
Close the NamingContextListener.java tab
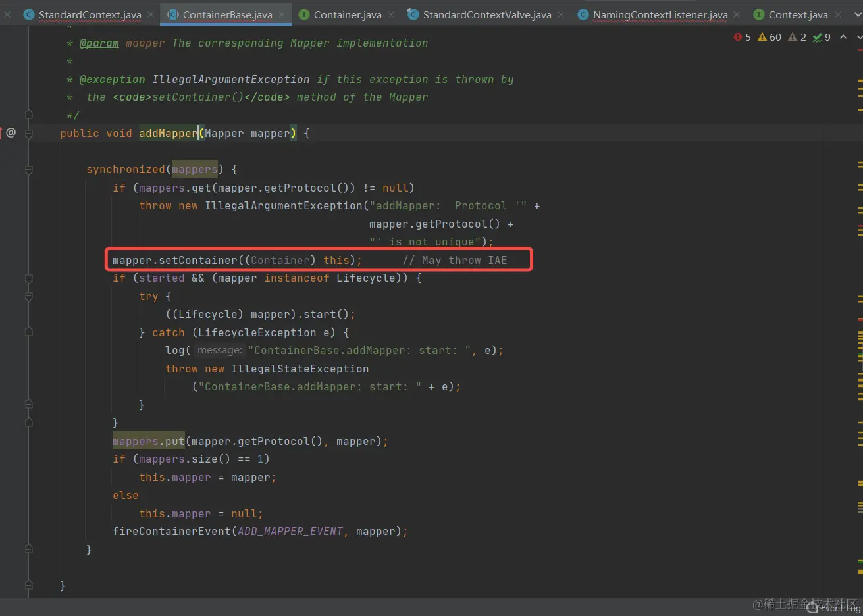[x=737, y=14]
